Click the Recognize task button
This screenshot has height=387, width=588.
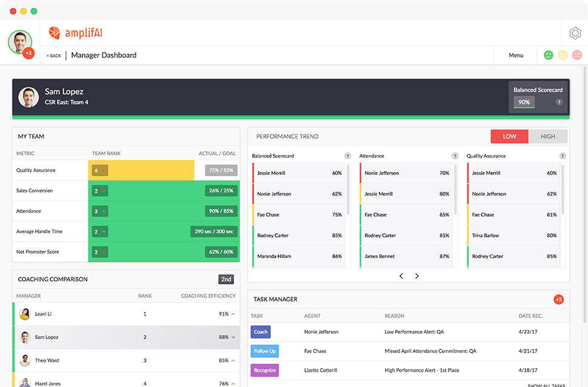(264, 370)
